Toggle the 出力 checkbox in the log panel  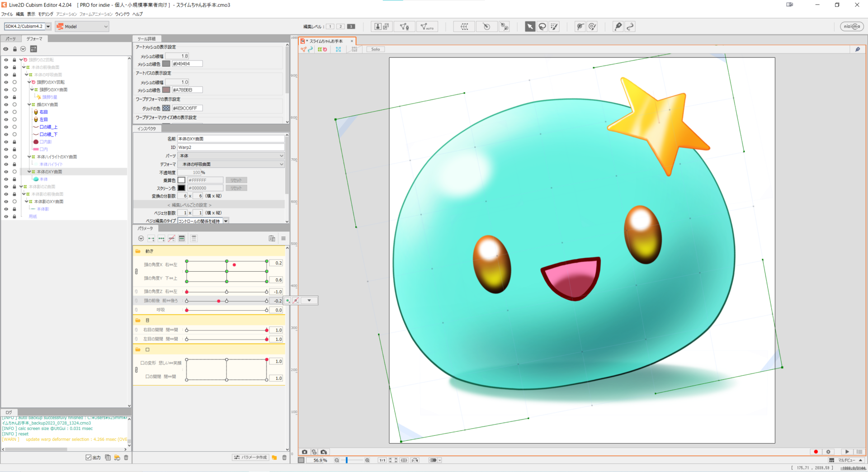tap(89, 458)
